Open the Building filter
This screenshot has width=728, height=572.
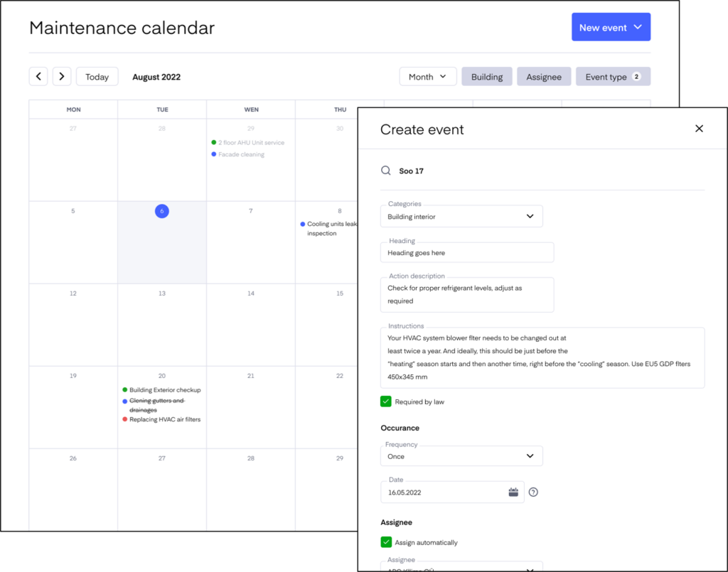coord(486,76)
